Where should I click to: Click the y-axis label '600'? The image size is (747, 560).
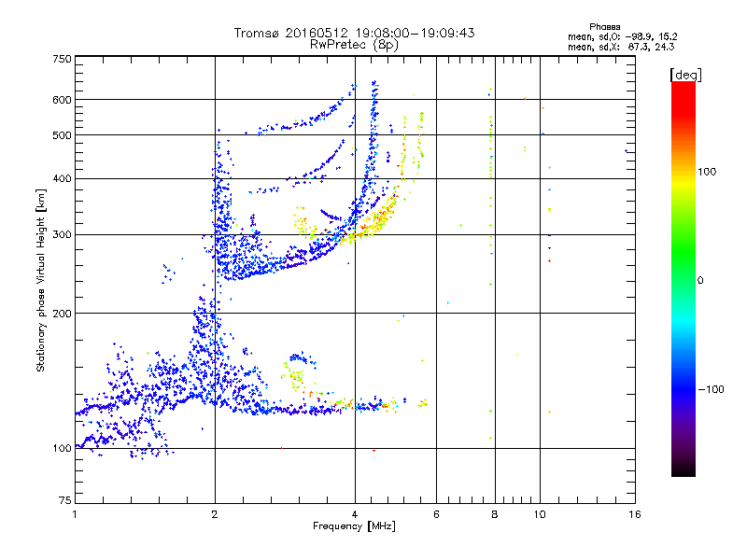pyautogui.click(x=62, y=100)
